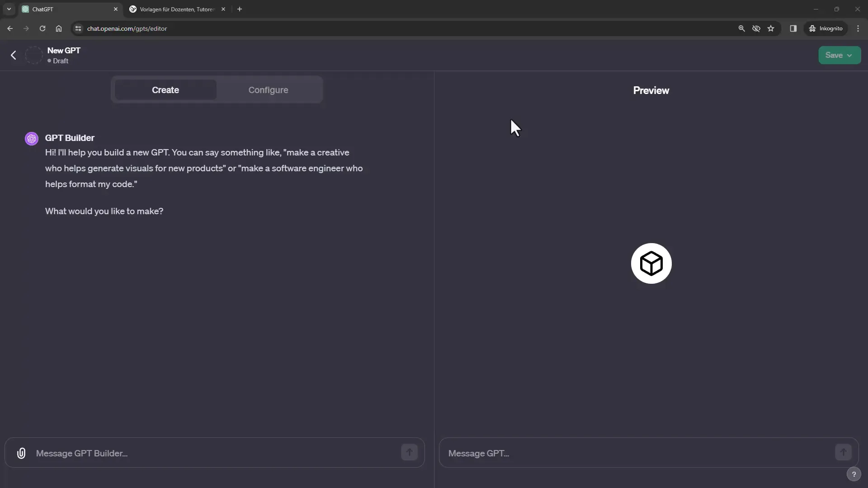Navigate back in browser
This screenshot has width=868, height=488.
10,28
